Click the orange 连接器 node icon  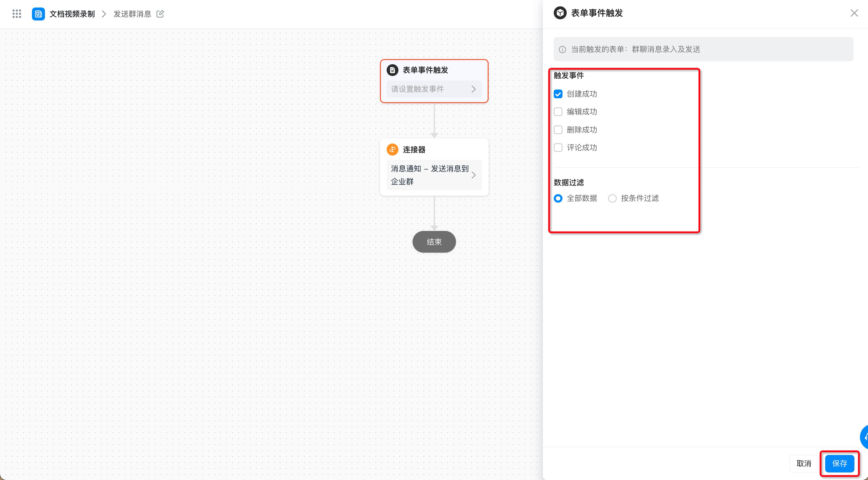point(392,150)
